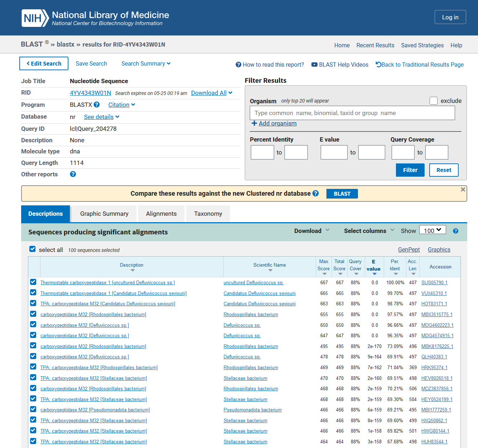The image size is (478, 448).
Task: Uncheck the HOT83171.1 row checkbox
Action: tap(33, 303)
